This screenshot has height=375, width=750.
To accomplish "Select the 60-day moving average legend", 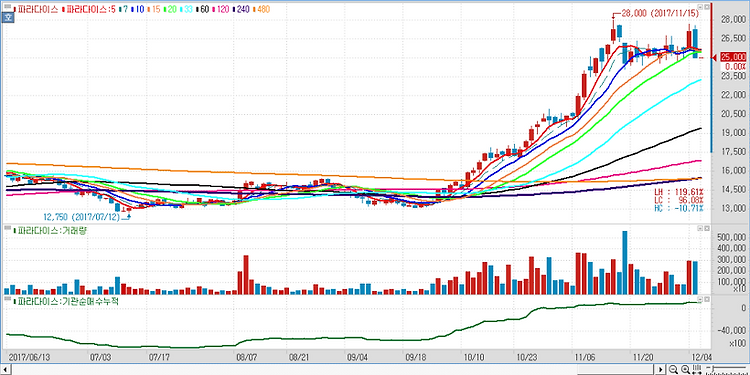I will 203,9.
